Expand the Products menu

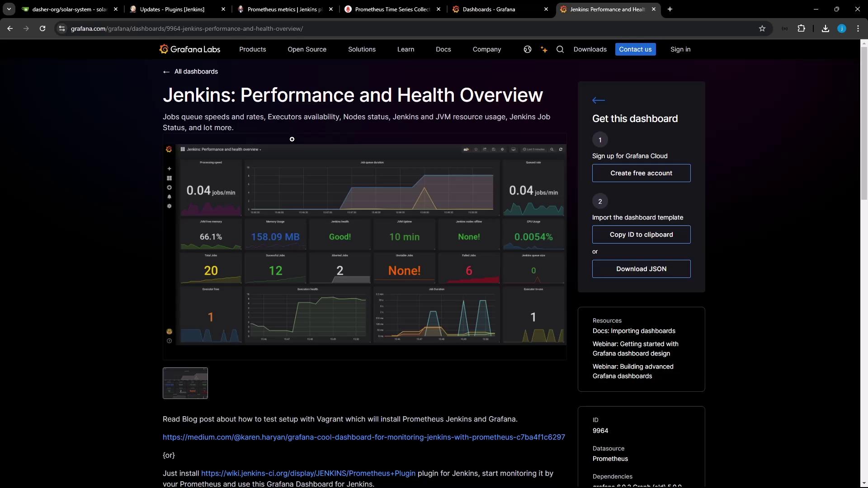[252, 49]
